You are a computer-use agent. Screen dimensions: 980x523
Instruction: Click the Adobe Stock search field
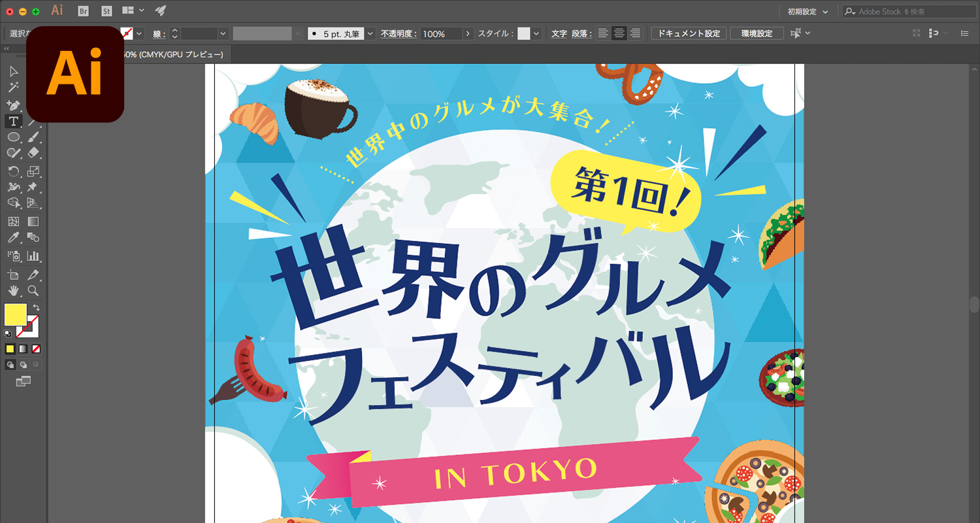(x=909, y=12)
